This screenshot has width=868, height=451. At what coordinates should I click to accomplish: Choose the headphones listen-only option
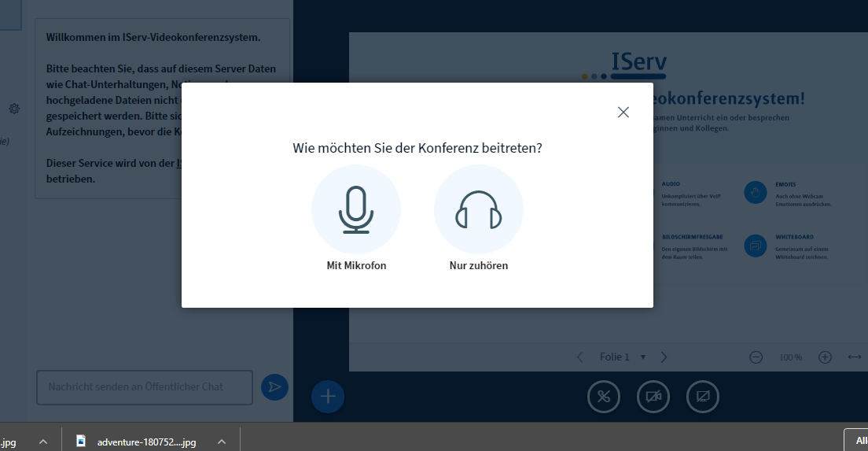(478, 210)
